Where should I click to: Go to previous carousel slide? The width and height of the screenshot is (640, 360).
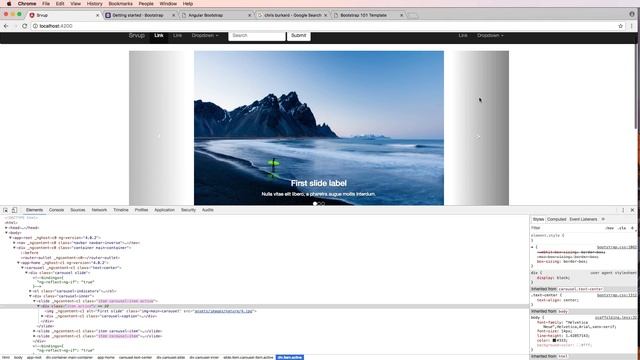158,136
